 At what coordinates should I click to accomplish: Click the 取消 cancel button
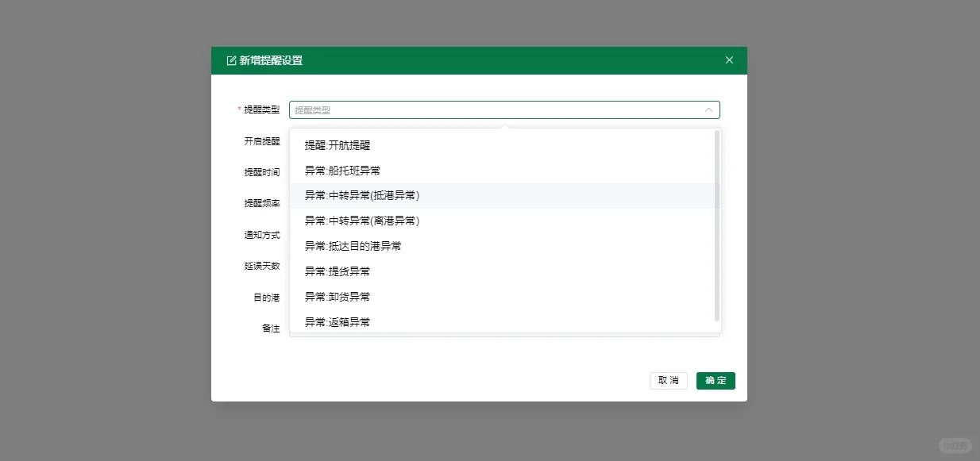[668, 381]
